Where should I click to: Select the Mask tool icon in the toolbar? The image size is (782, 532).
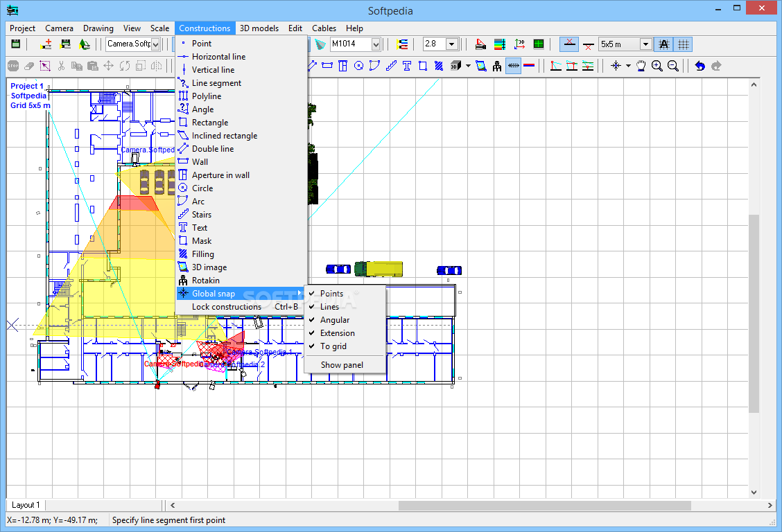[x=423, y=66]
